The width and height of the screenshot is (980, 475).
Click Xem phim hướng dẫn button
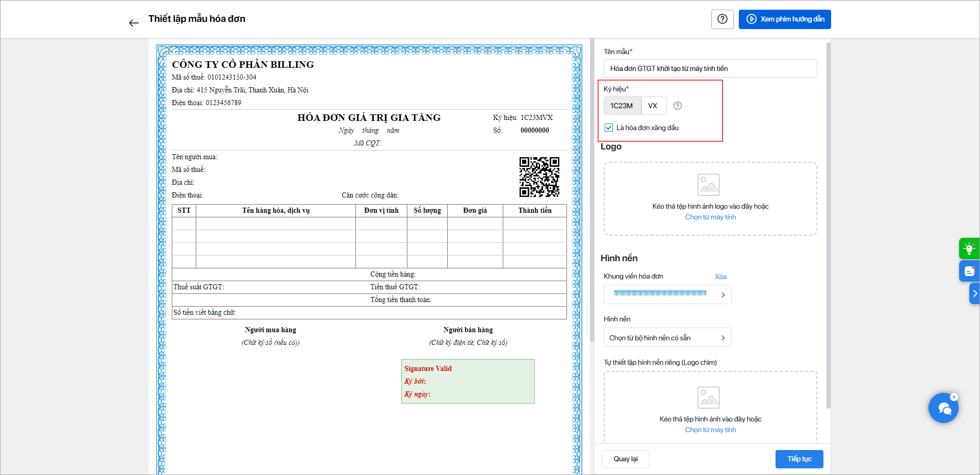pyautogui.click(x=785, y=19)
